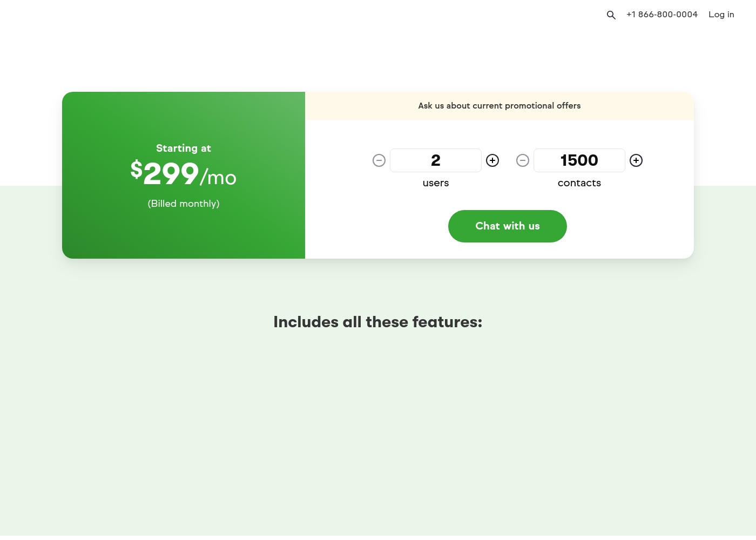Click the "Includes all these features:" heading
This screenshot has width=756, height=540.
tap(378, 322)
